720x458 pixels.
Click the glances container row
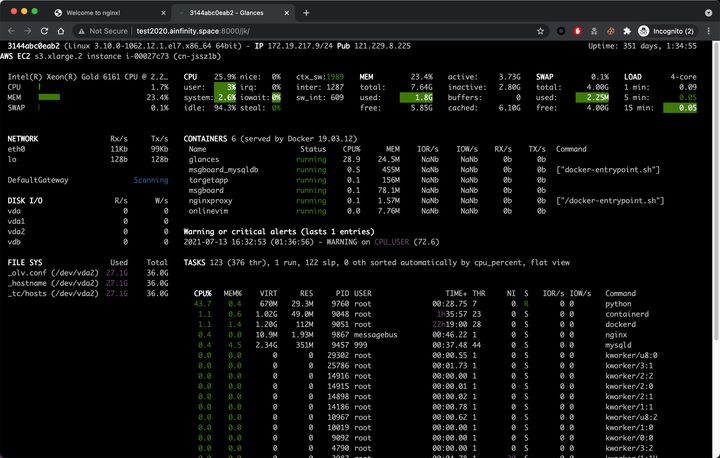click(367, 159)
